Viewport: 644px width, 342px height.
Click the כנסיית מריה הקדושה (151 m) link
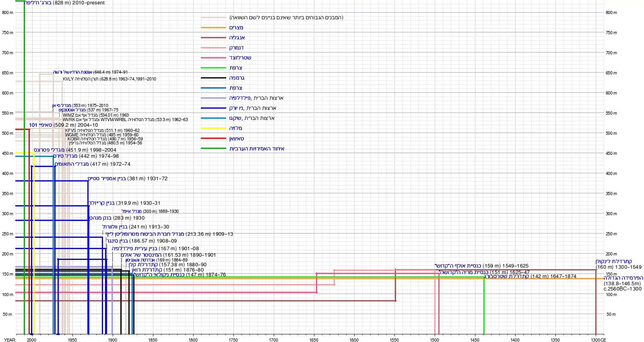464,272
